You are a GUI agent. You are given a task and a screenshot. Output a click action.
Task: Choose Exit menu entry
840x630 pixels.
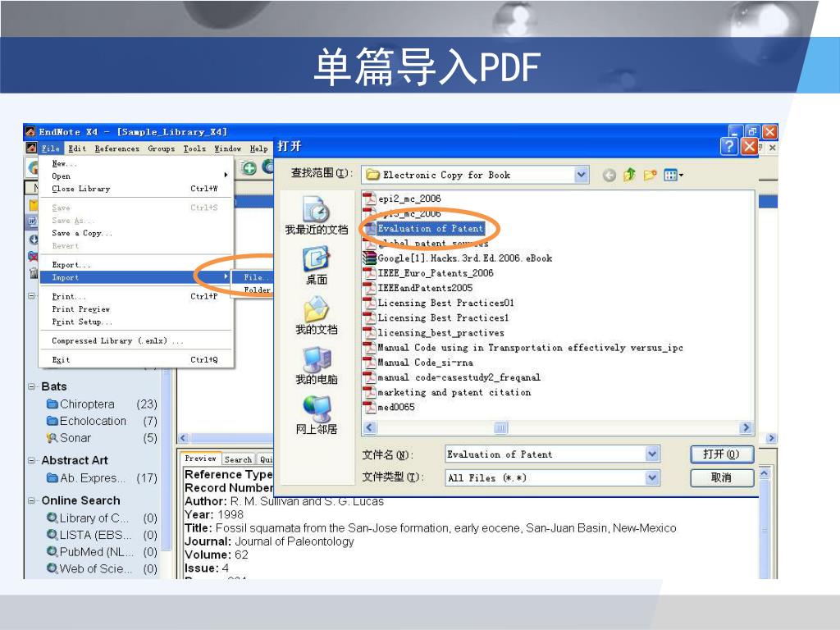pyautogui.click(x=136, y=359)
